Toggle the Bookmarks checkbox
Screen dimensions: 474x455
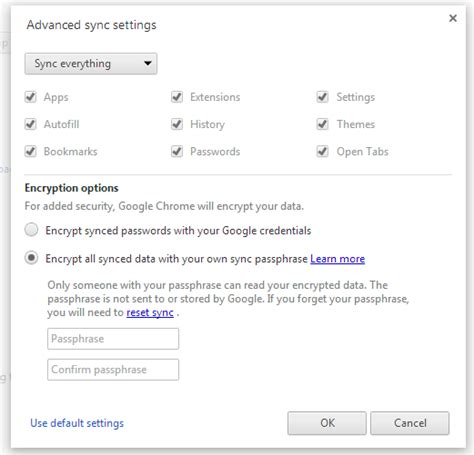[x=31, y=152]
